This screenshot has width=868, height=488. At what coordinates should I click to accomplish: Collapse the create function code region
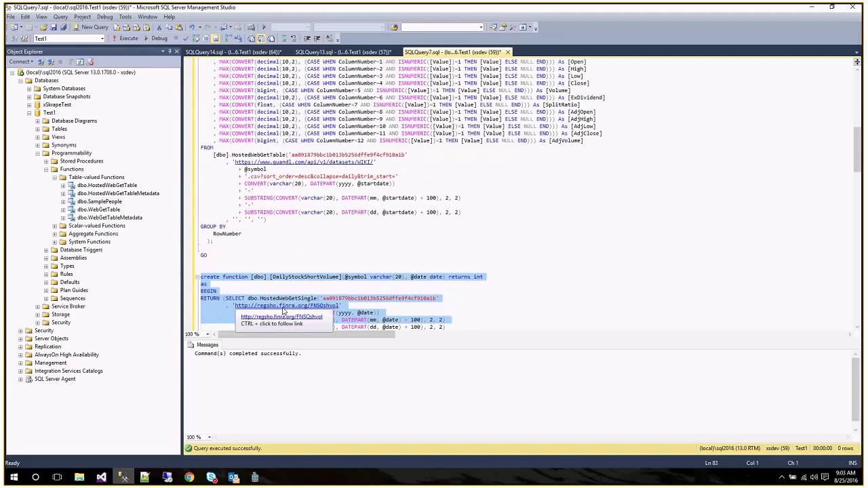tap(198, 277)
